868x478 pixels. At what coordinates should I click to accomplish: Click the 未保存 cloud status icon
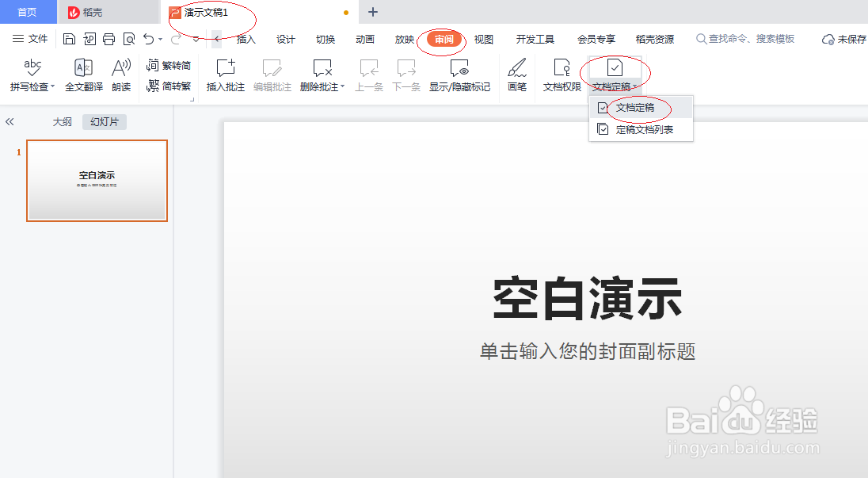pyautogui.click(x=828, y=40)
